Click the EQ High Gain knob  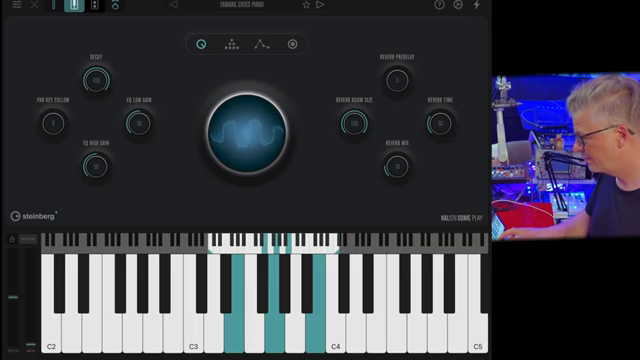96,167
